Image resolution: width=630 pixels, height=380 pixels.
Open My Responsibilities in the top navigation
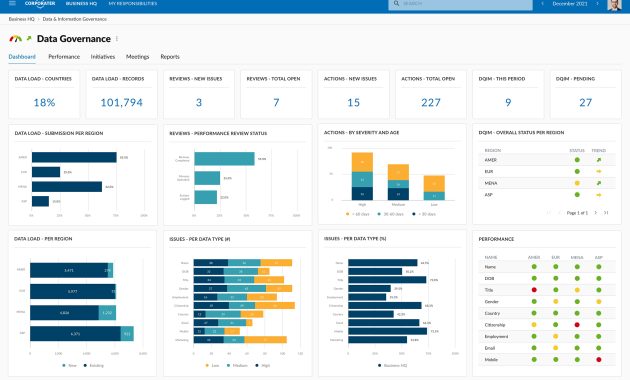pyautogui.click(x=133, y=3)
